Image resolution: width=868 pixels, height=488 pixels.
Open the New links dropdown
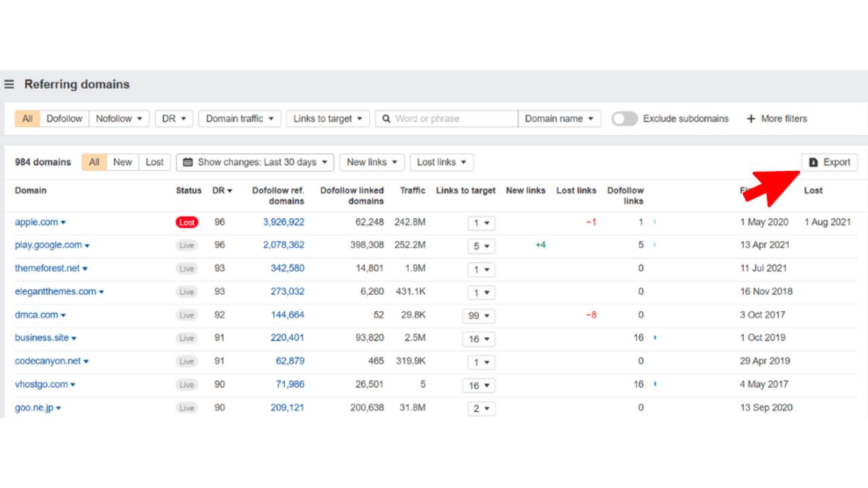[x=372, y=163]
